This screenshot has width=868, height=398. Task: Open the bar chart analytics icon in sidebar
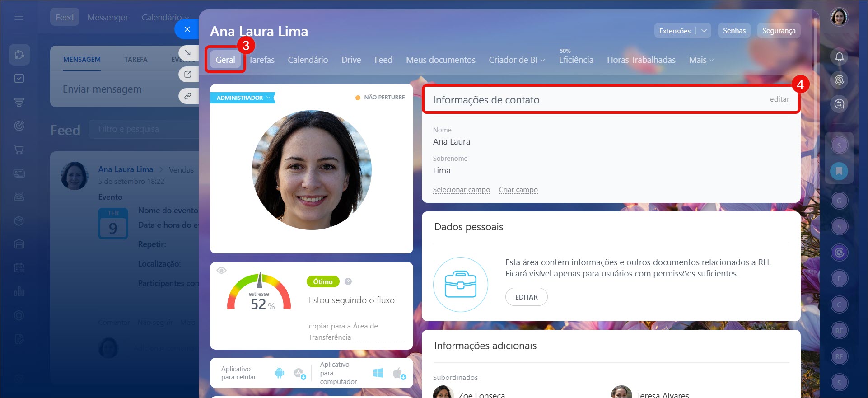(x=19, y=291)
